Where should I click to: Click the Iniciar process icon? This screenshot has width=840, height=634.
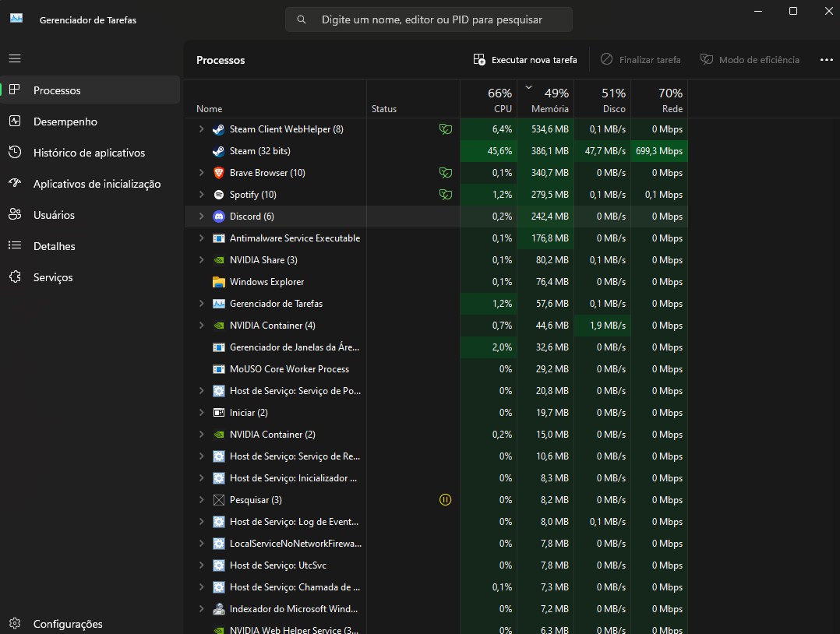click(218, 413)
